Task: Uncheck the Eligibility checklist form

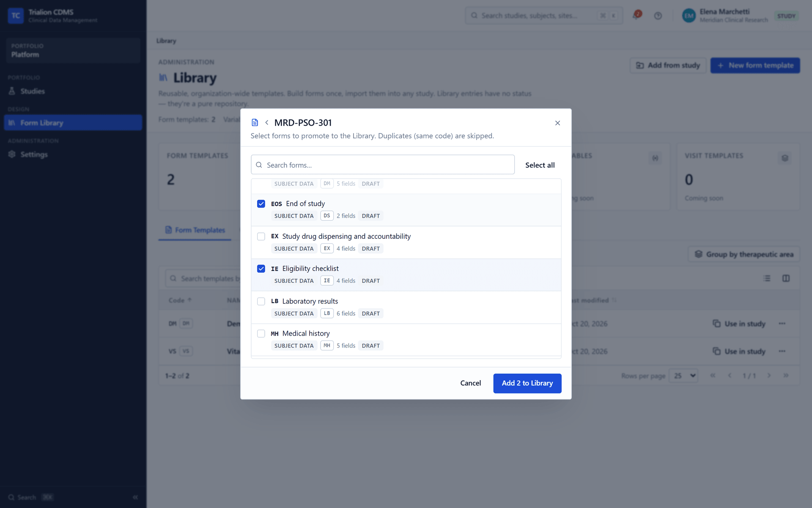Action: pos(261,268)
